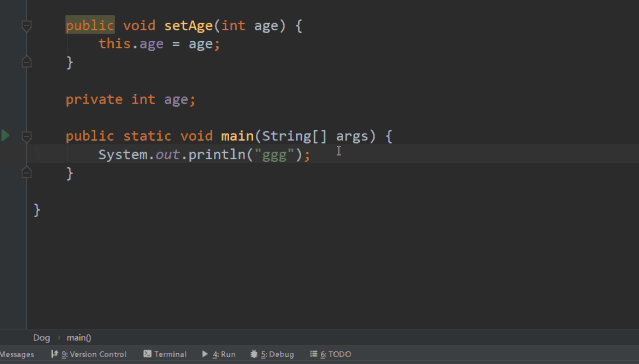The width and height of the screenshot is (639, 364).
Task: Click Version Control branch icon
Action: (54, 354)
